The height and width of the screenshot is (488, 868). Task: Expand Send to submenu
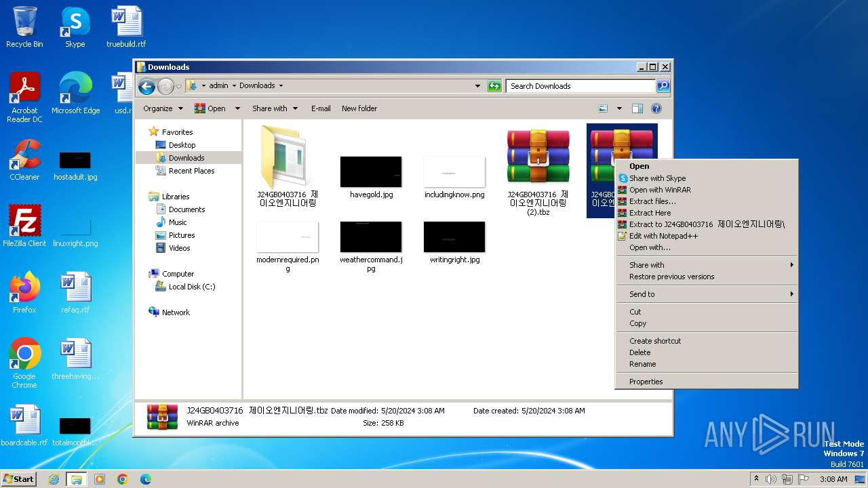coord(706,294)
